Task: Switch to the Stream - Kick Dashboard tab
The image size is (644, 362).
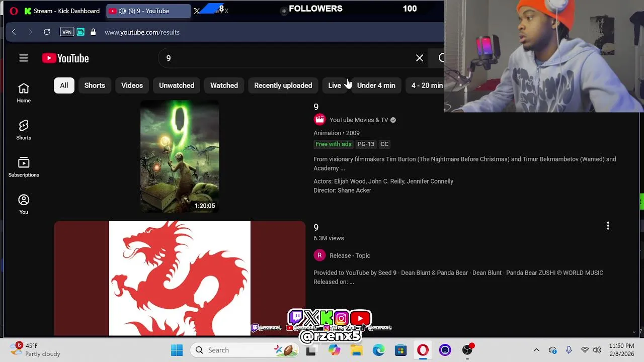Action: tap(62, 11)
